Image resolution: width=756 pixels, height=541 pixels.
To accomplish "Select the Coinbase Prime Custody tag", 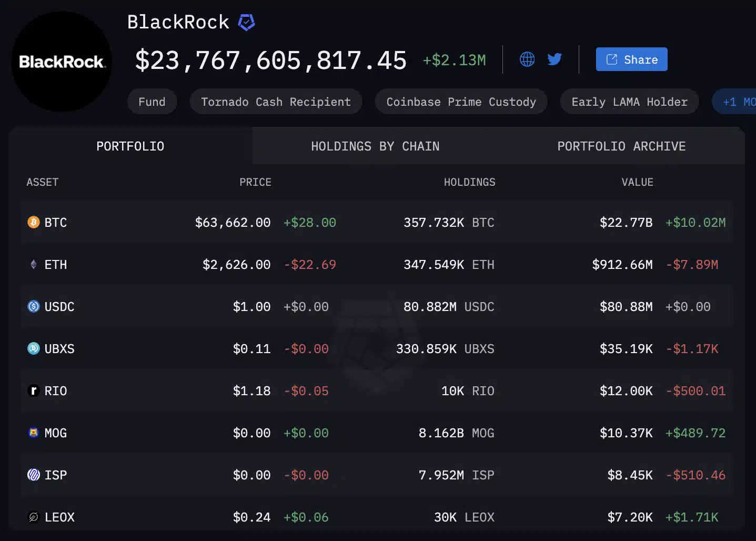I will (x=461, y=102).
